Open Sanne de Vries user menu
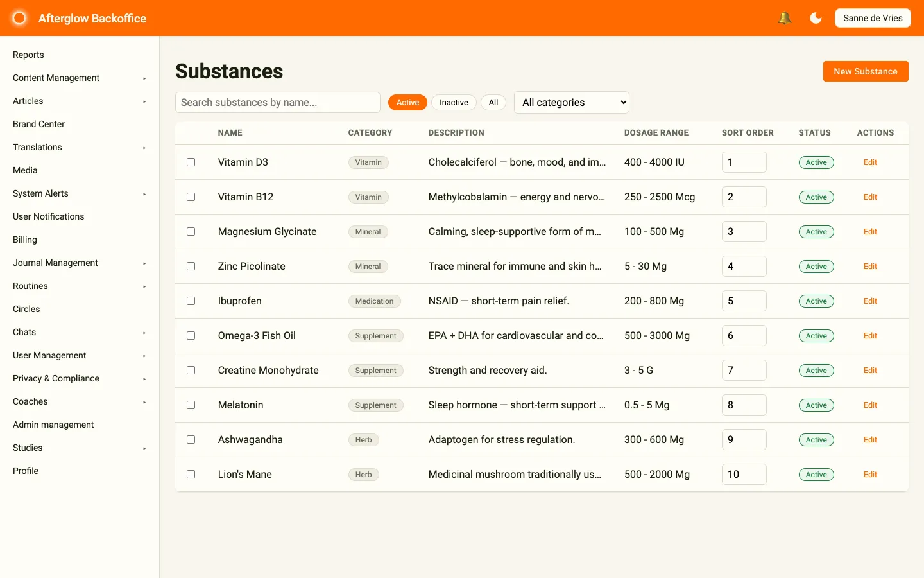 click(x=873, y=18)
